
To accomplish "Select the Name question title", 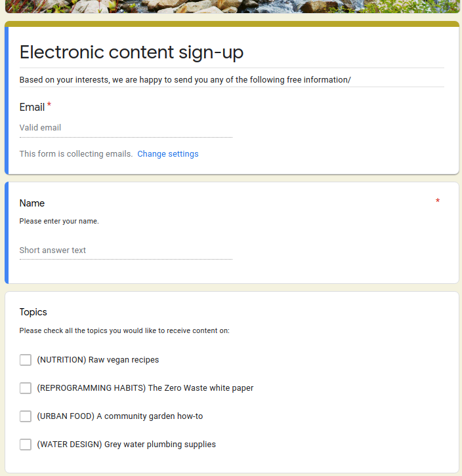I will coord(32,203).
